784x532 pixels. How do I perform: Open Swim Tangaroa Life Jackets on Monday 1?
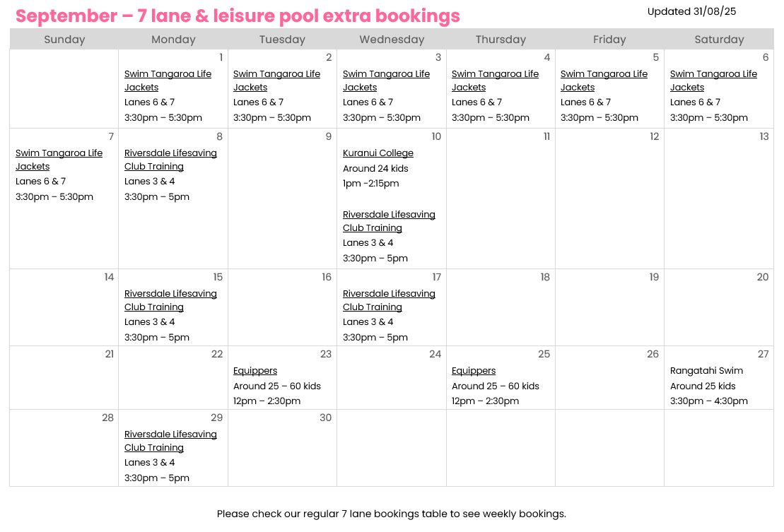tap(168, 81)
